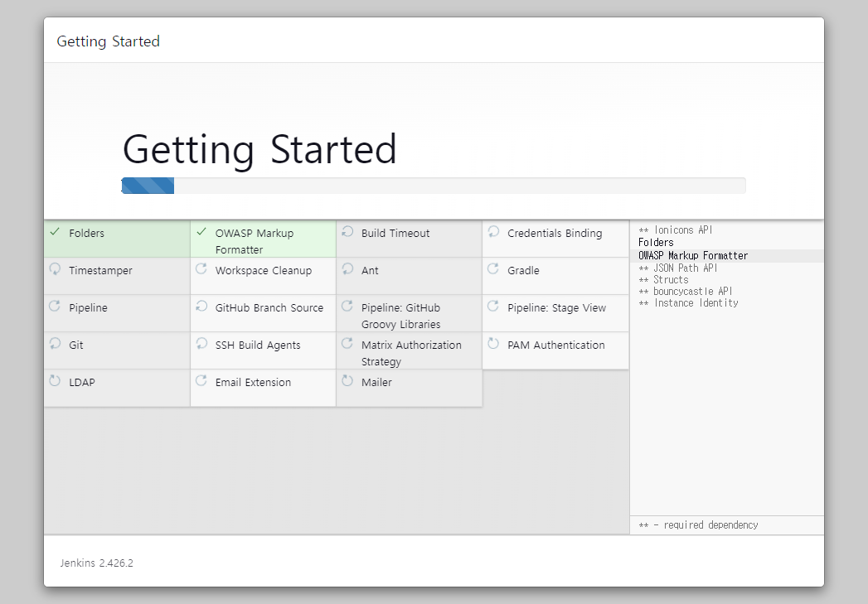
Task: Click the Workspace Cleanup plugin name
Action: (264, 270)
